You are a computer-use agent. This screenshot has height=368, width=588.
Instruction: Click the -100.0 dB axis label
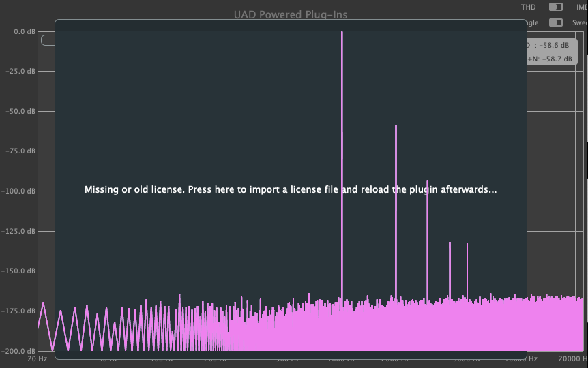(x=21, y=191)
